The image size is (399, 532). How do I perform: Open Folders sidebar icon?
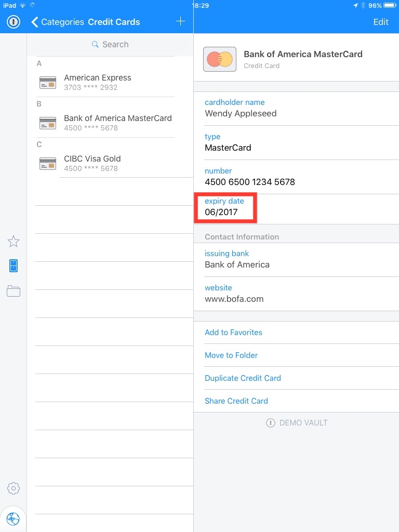point(14,291)
